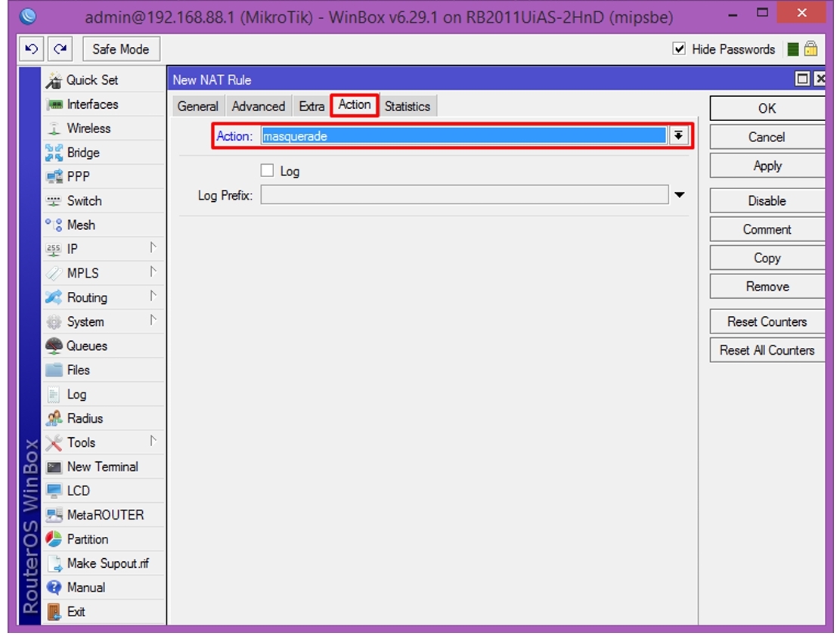Click the Reset All Counters button
The width and height of the screenshot is (840, 639).
(767, 350)
